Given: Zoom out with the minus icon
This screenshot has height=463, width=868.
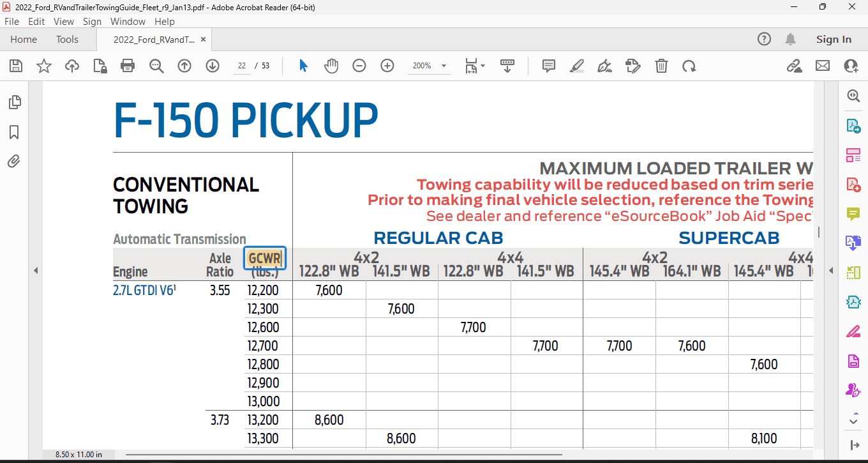Looking at the screenshot, I should (359, 66).
